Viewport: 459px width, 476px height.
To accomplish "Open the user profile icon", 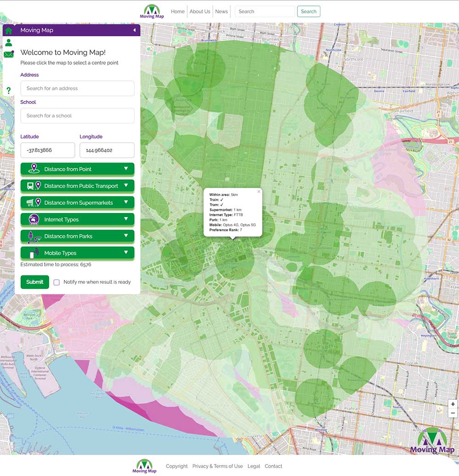I will tap(9, 43).
